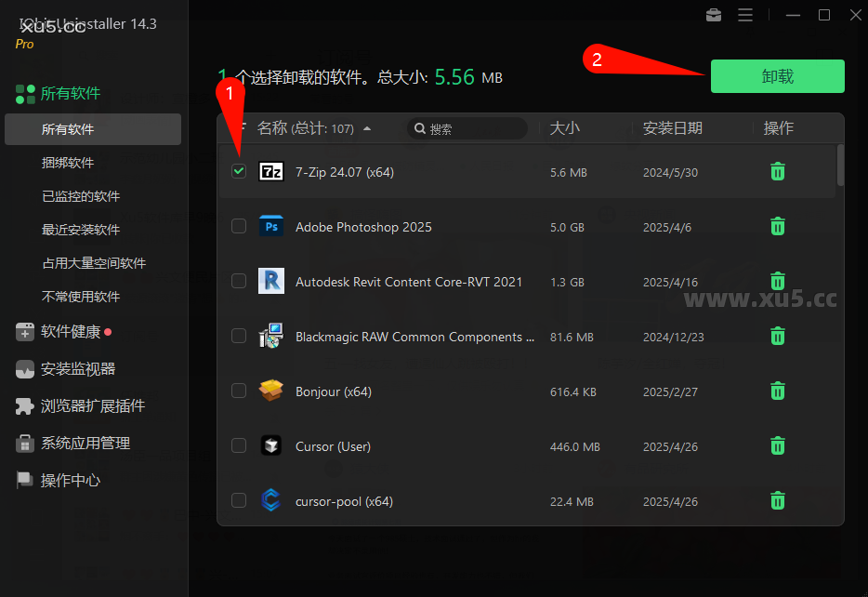The height and width of the screenshot is (597, 868).
Task: Open 系统应用管理 in the sidebar
Action: pos(25,444)
